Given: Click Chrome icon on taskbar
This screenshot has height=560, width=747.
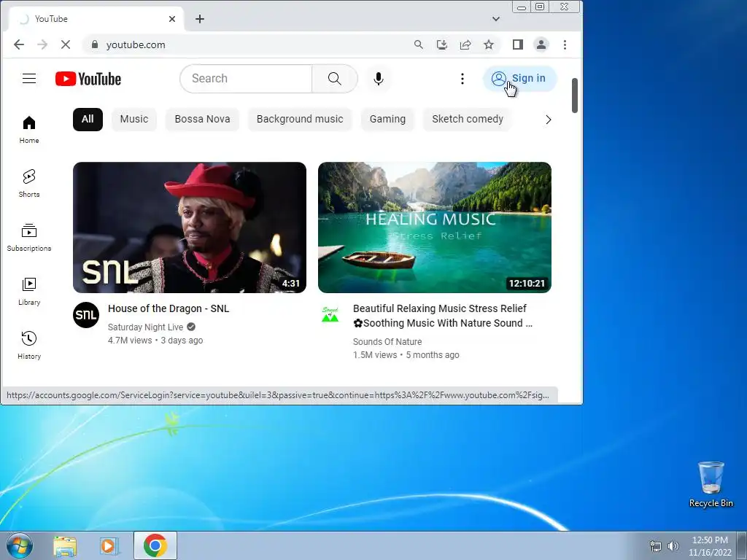Looking at the screenshot, I should coord(155,545).
